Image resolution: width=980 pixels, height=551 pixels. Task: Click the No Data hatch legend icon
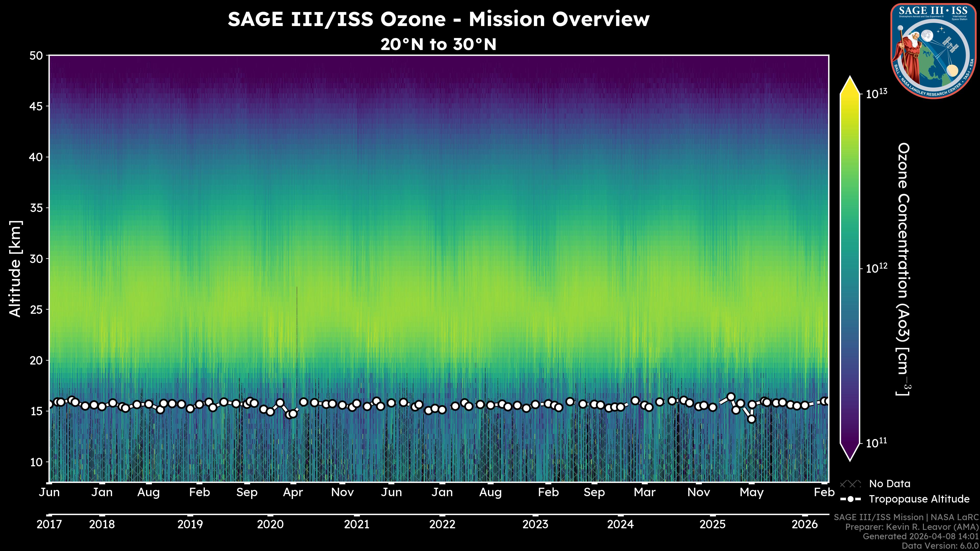pyautogui.click(x=850, y=484)
